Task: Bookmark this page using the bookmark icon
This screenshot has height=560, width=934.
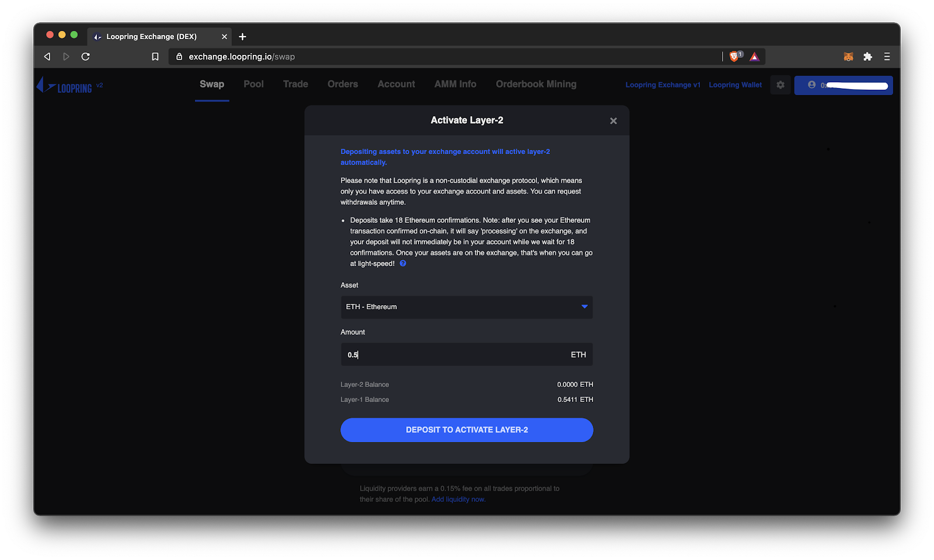Action: [155, 57]
